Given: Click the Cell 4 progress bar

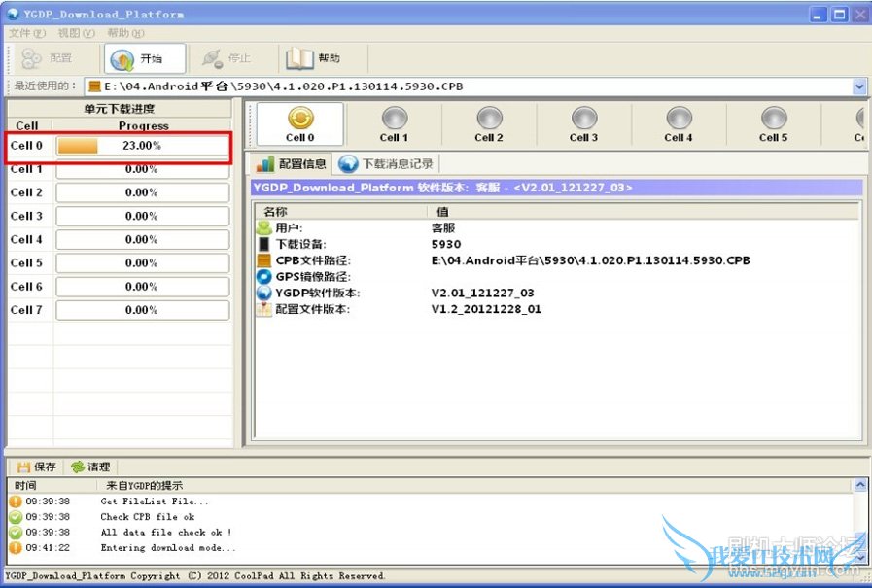Looking at the screenshot, I should pos(142,239).
